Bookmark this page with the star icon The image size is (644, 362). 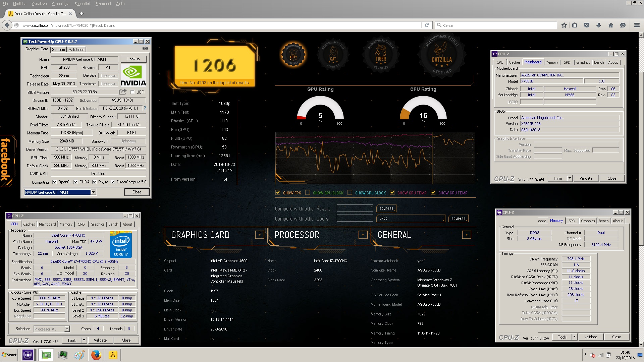click(564, 25)
